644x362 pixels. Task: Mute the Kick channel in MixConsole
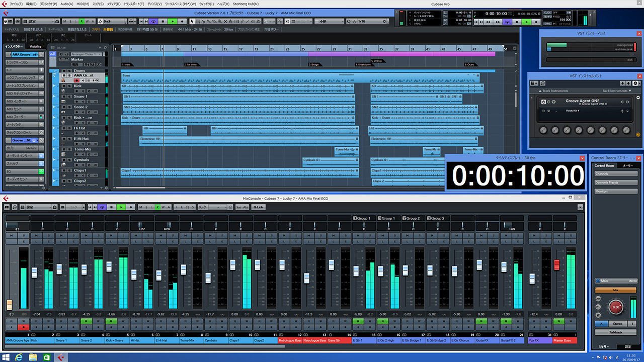tap(37, 235)
